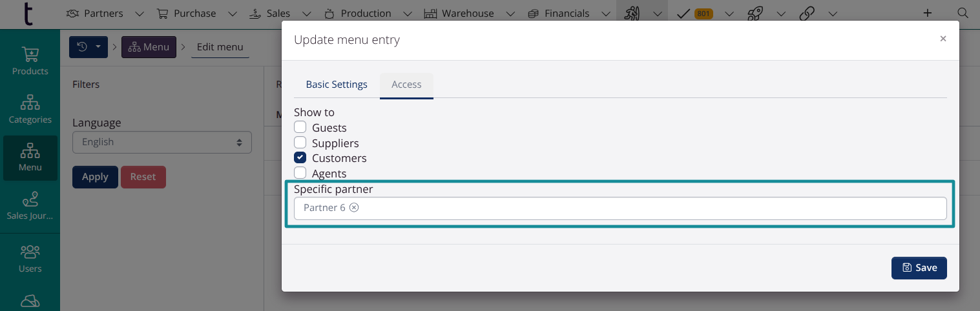Open Sales Journey sidebar item
980x311 pixels.
point(30,206)
